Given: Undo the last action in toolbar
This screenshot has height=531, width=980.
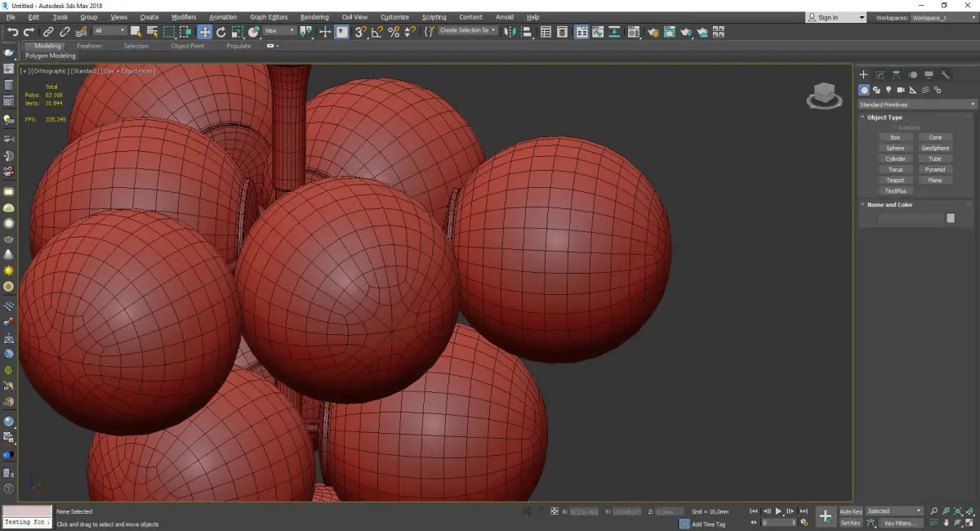Looking at the screenshot, I should 13,32.
